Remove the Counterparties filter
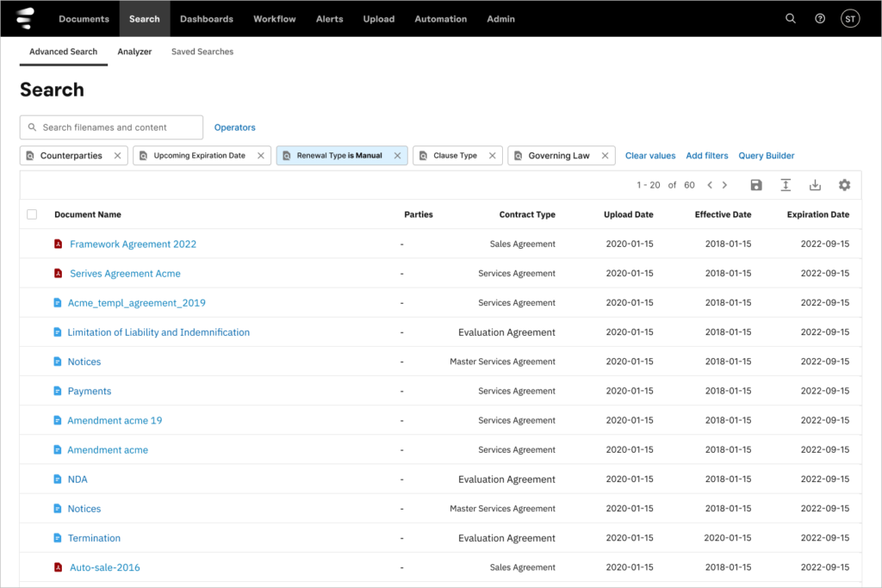The height and width of the screenshot is (588, 882). pos(118,155)
